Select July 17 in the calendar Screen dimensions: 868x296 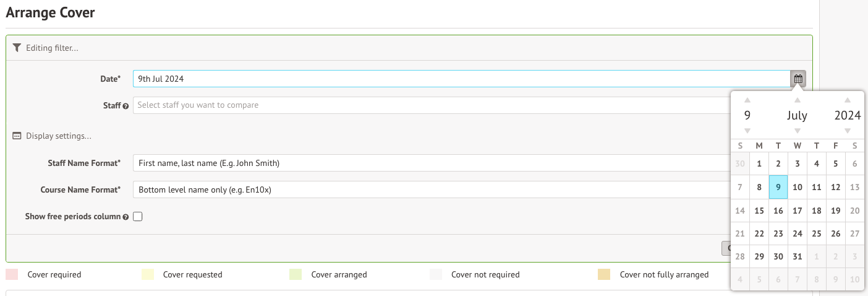[x=798, y=211]
